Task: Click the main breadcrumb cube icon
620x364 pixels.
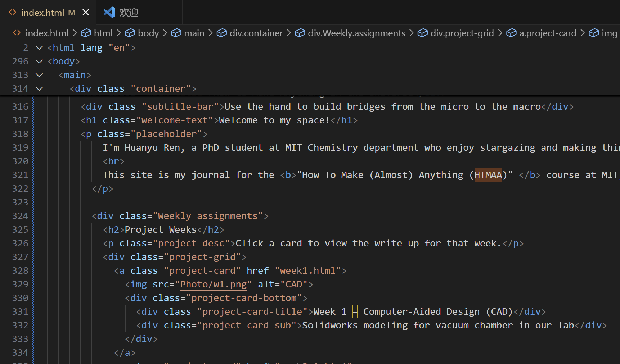Action: (x=176, y=33)
